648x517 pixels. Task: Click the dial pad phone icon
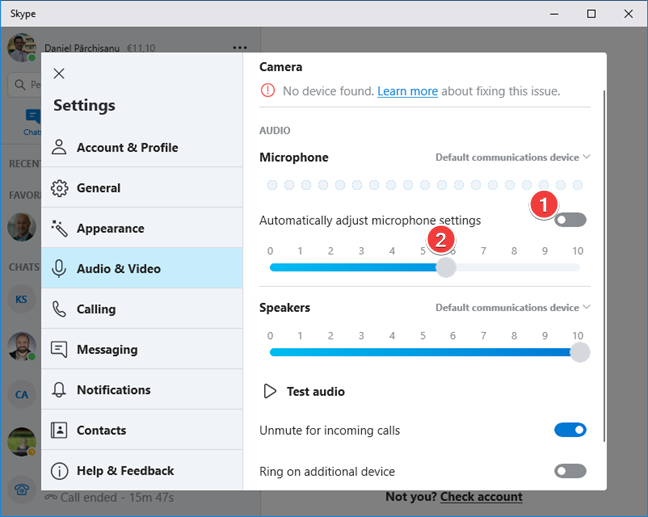click(x=21, y=490)
